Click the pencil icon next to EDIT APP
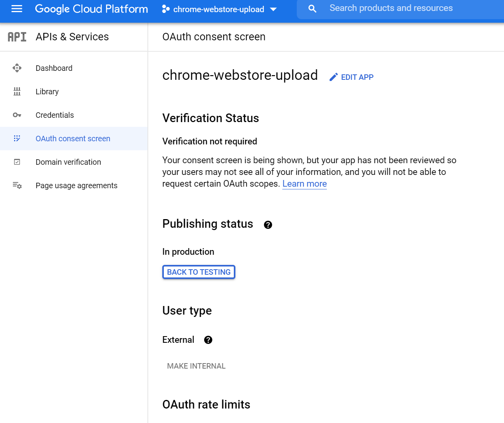This screenshot has width=504, height=423. pos(334,77)
